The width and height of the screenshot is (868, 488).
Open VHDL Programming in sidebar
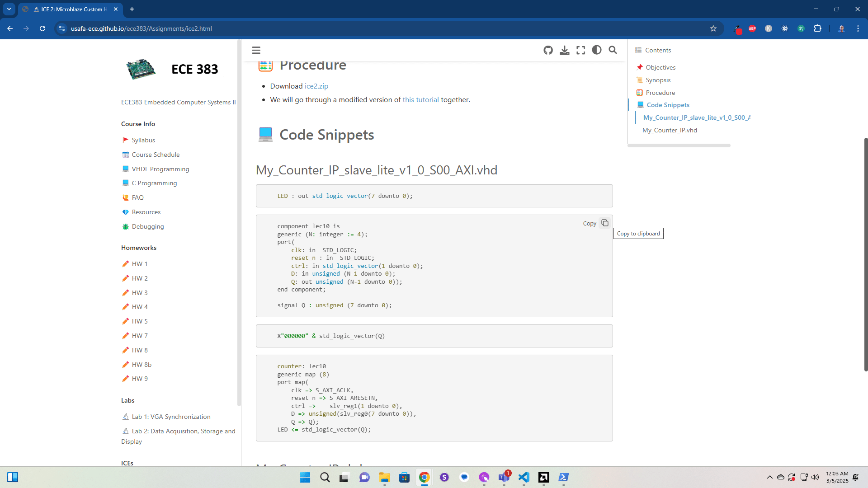pos(160,169)
